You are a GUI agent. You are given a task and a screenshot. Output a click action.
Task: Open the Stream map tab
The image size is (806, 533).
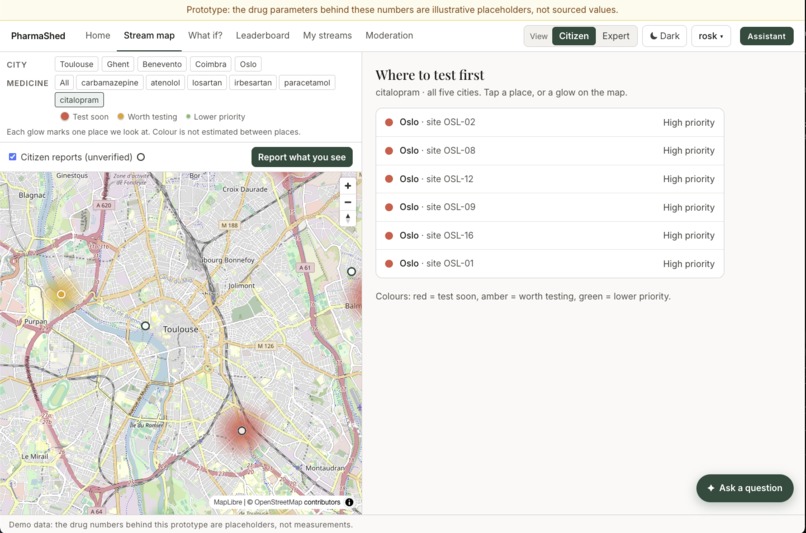coord(149,35)
